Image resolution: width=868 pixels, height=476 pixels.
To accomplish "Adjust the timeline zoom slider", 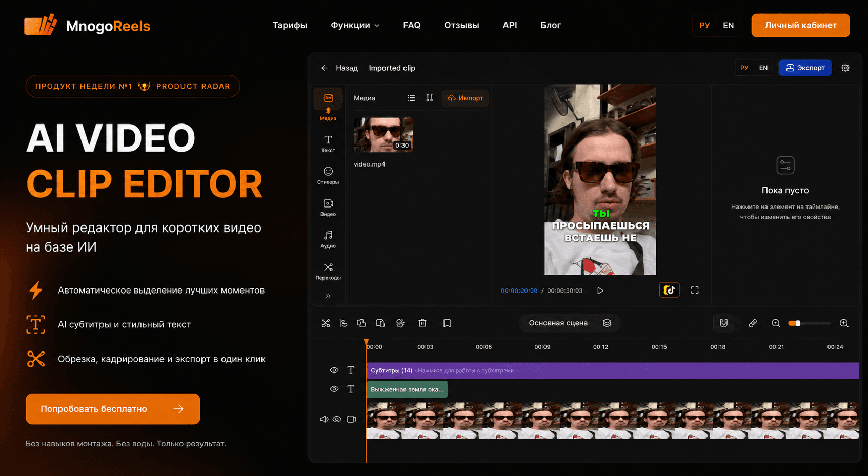I will pyautogui.click(x=810, y=323).
